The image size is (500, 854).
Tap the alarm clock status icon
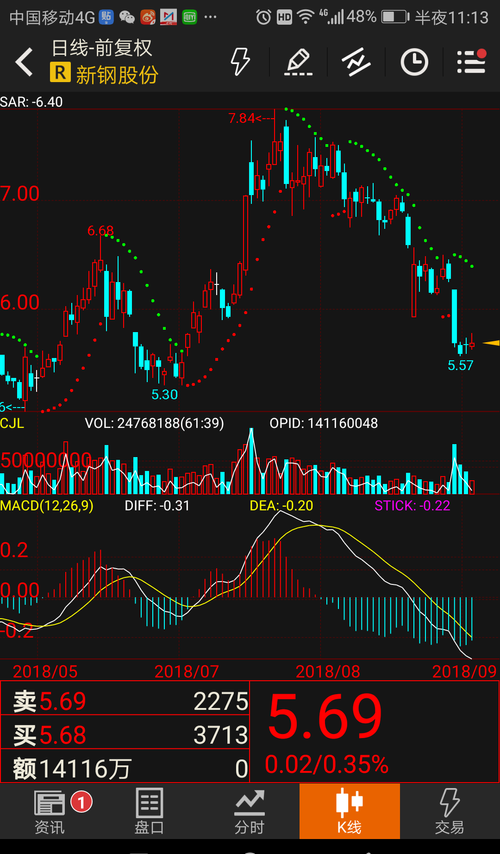tap(264, 17)
